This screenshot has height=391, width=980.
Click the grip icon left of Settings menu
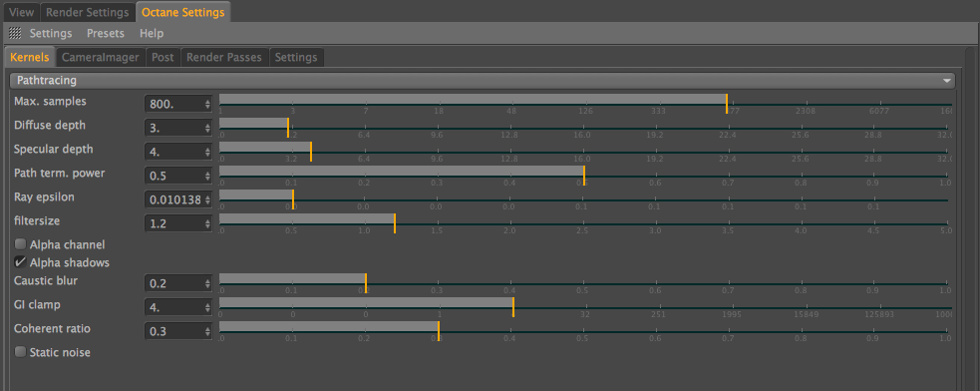click(x=15, y=33)
